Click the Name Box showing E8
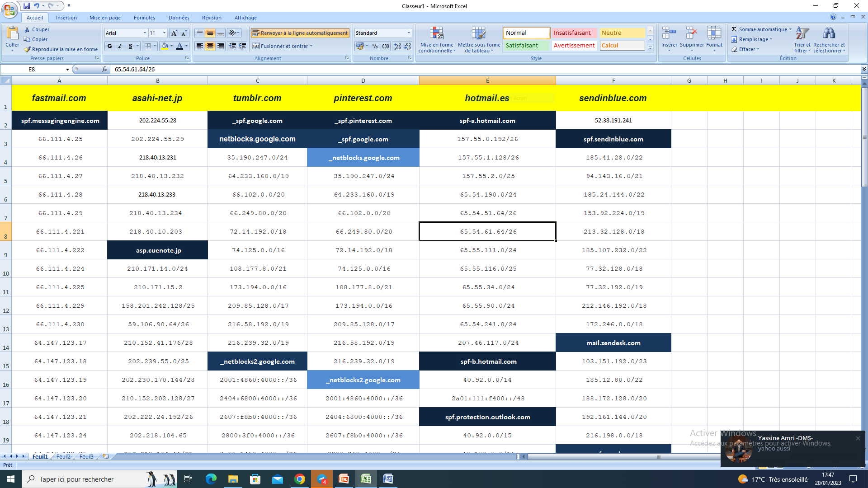 pos(35,69)
